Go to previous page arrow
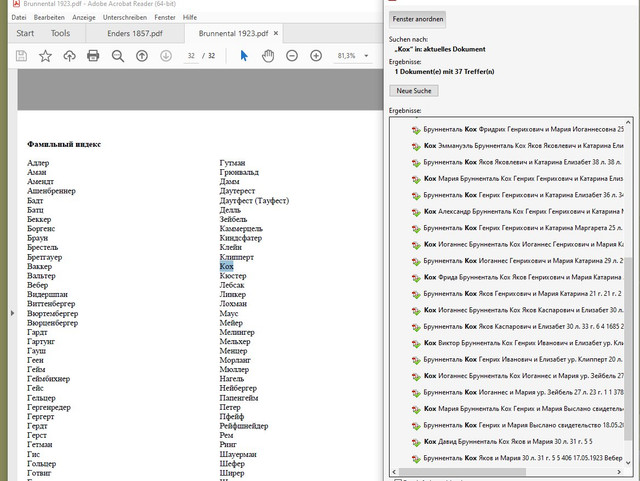640x481 pixels. tap(142, 56)
